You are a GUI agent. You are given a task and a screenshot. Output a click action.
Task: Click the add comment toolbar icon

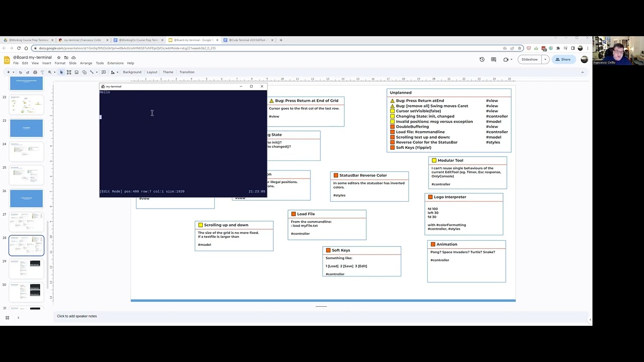point(104,72)
